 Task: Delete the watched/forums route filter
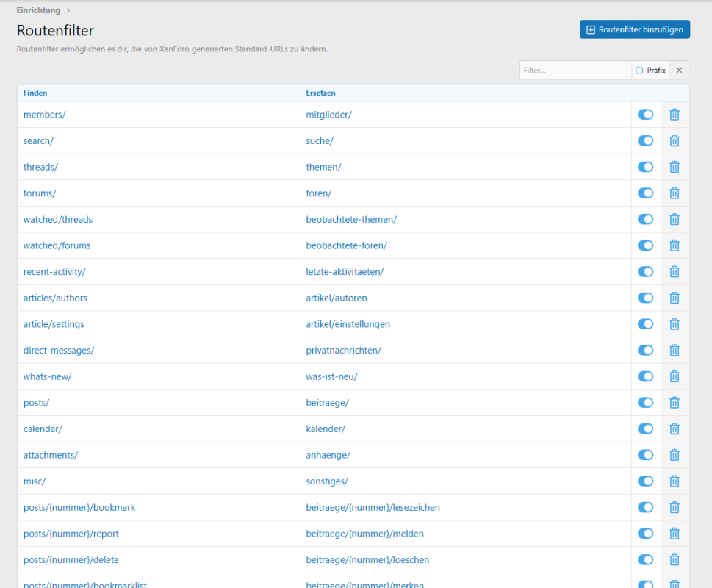675,245
